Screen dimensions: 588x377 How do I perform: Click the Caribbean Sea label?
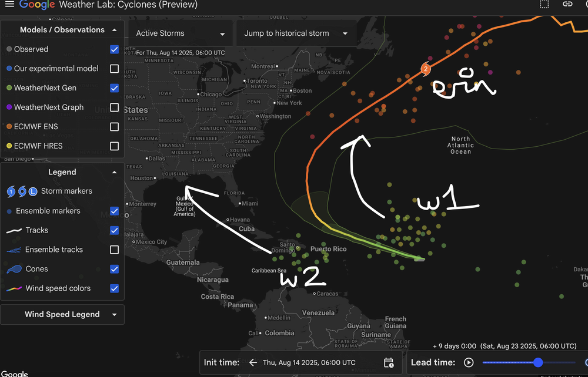[x=269, y=271]
